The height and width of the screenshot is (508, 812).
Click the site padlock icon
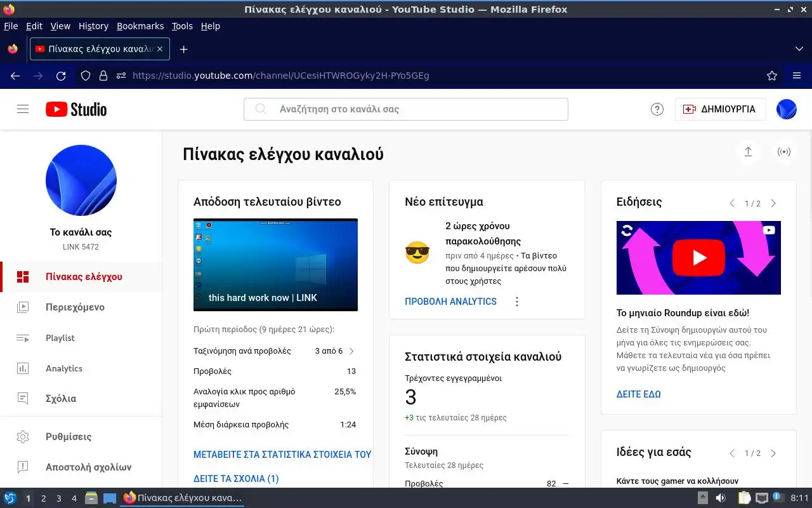tap(103, 76)
